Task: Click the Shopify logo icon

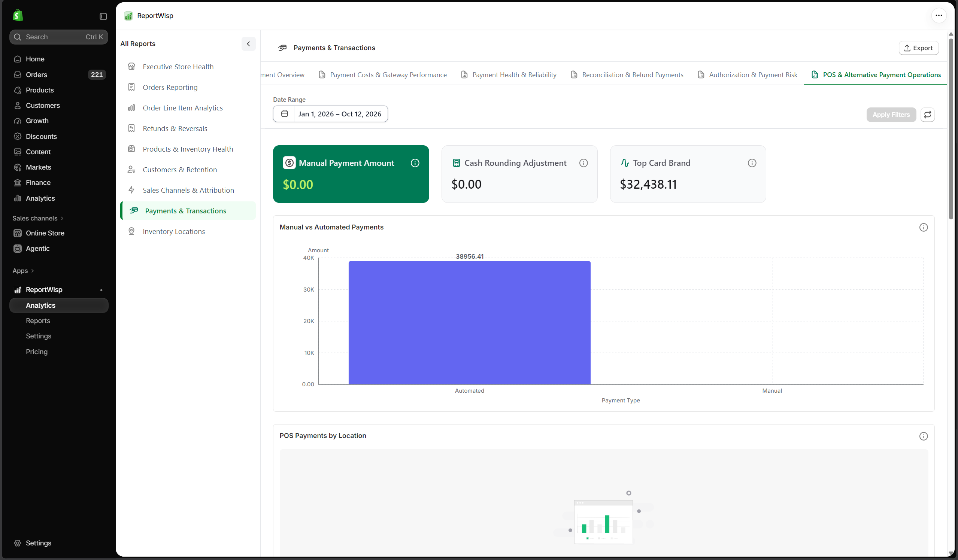Action: (x=18, y=16)
